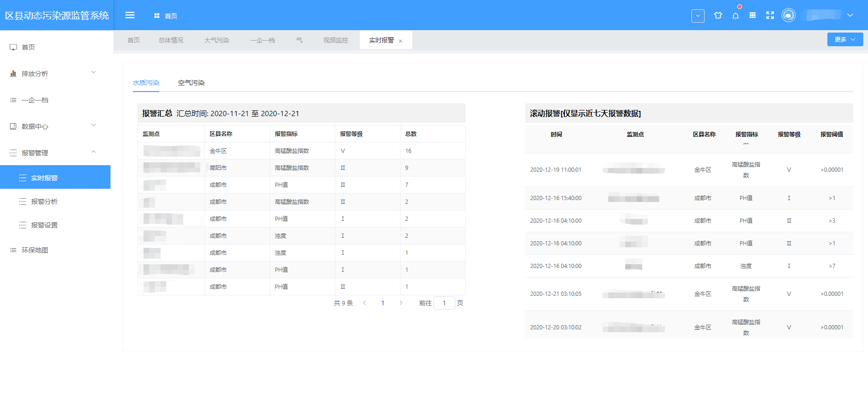The height and width of the screenshot is (411, 868).
Task: Open the 首页 item in the left sidebar
Action: [57, 47]
